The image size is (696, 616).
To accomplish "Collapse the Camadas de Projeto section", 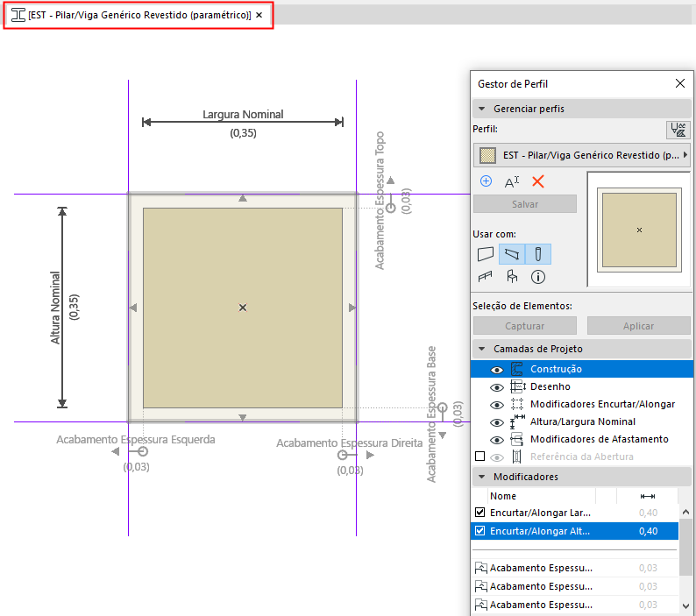I will point(482,349).
